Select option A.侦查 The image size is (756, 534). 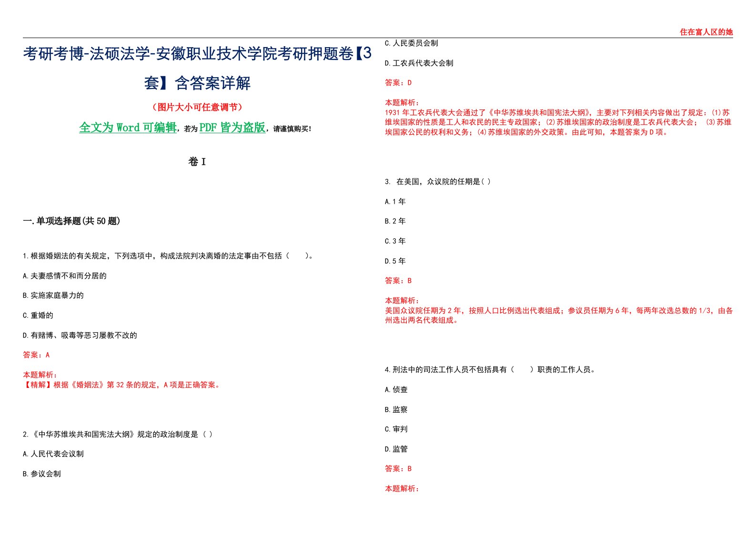[x=396, y=390]
